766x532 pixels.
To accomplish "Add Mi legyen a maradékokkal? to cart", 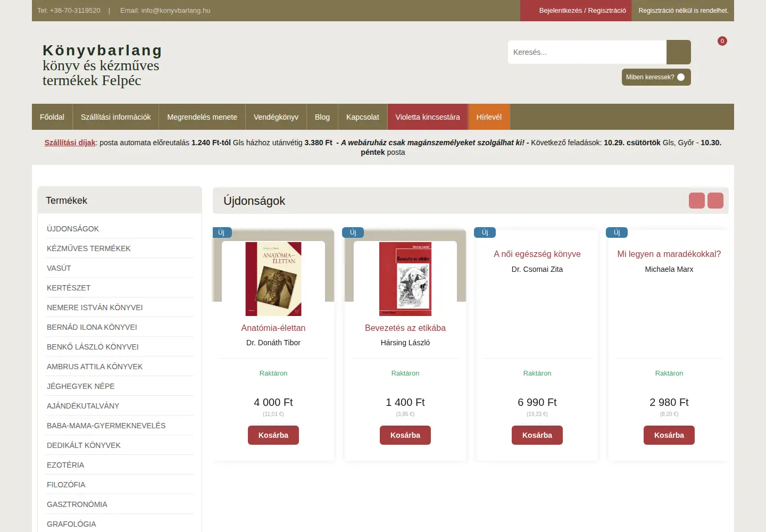I will click(x=669, y=435).
